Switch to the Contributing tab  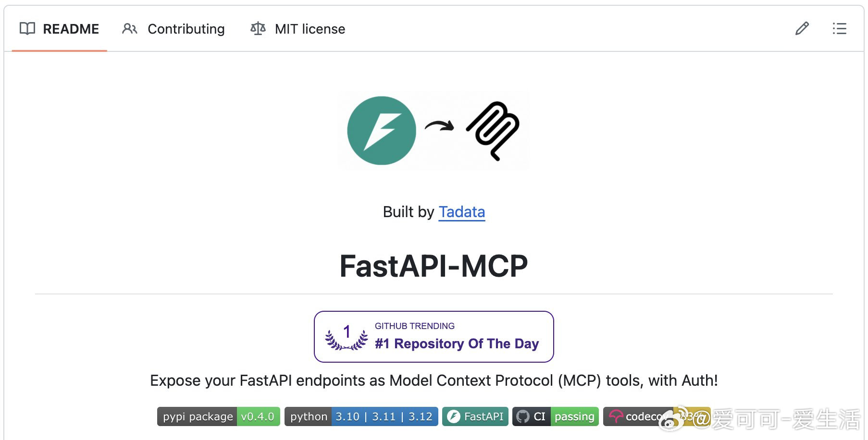point(174,29)
